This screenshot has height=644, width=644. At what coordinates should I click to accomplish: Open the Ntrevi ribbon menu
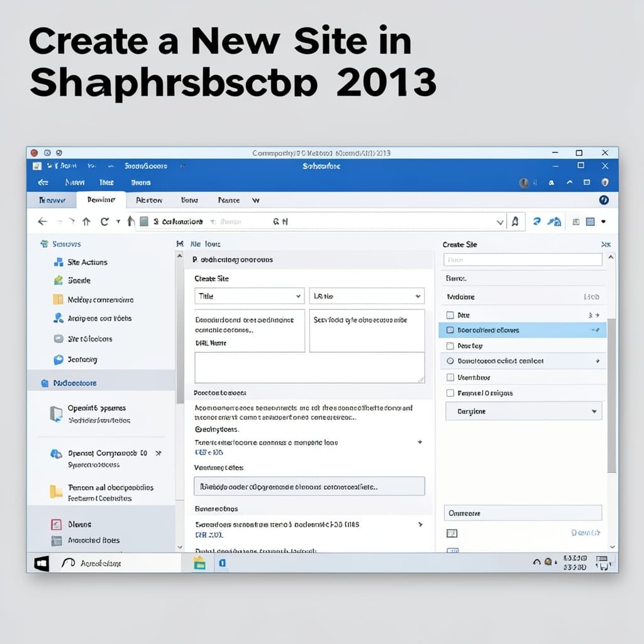click(x=75, y=182)
